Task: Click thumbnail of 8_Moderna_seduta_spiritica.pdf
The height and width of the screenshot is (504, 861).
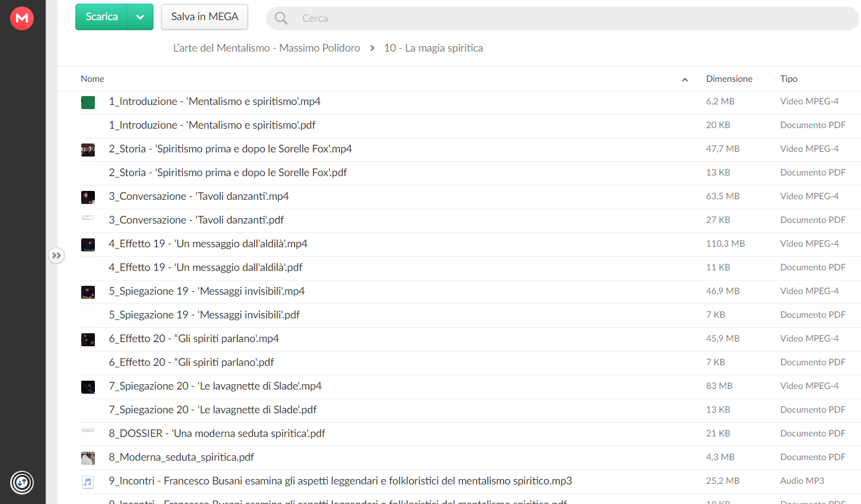Action: [x=88, y=458]
